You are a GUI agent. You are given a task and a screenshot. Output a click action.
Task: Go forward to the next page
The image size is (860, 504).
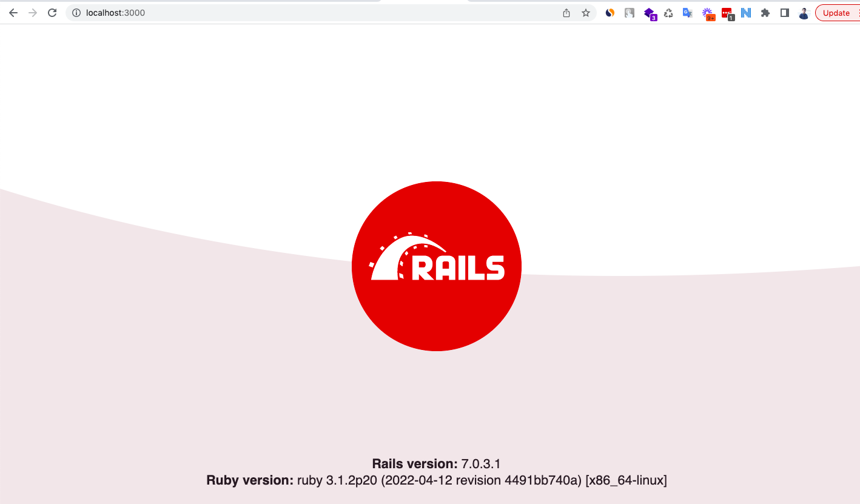tap(33, 13)
